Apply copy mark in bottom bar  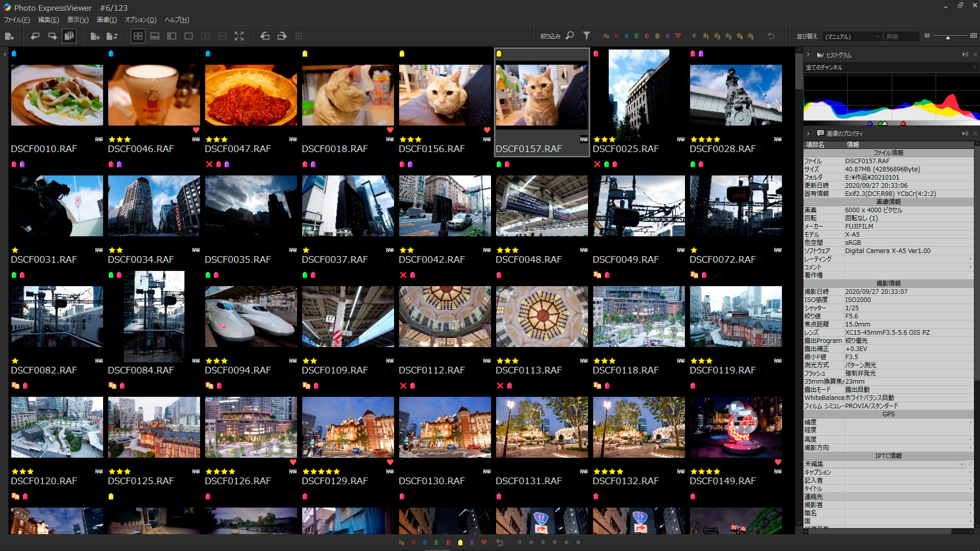(402, 542)
